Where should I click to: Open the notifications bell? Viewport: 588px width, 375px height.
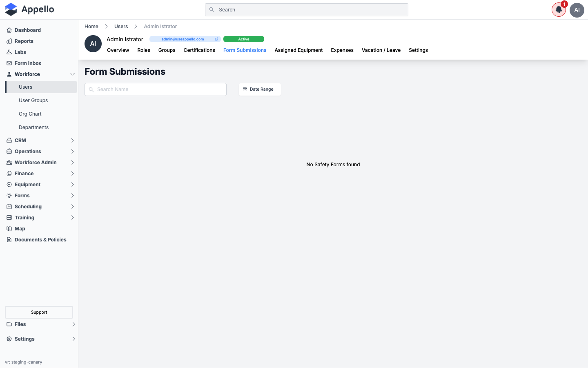click(559, 10)
